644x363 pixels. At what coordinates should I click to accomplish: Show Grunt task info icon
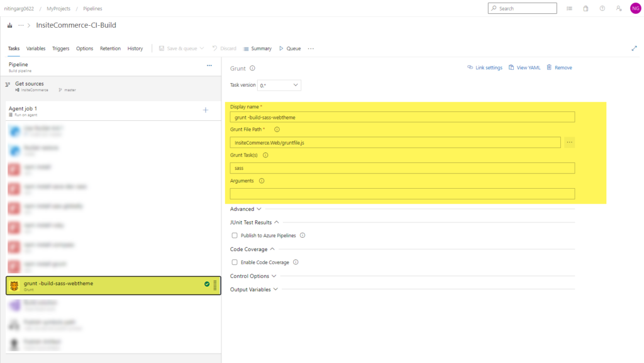(252, 68)
